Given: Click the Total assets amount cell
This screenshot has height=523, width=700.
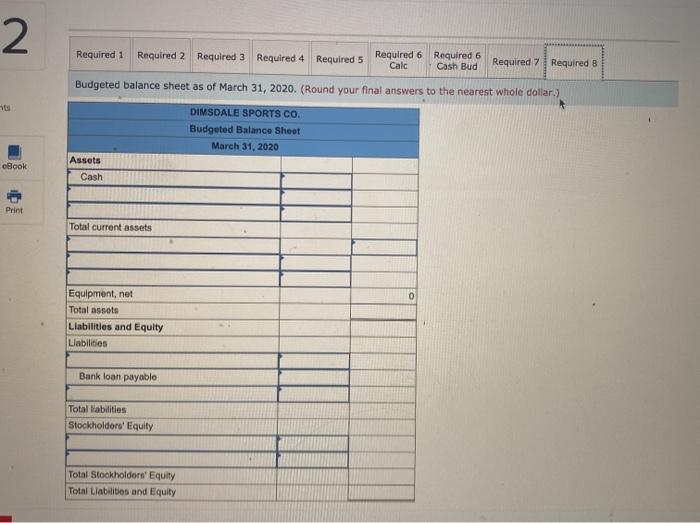Looking at the screenshot, I should [383, 311].
